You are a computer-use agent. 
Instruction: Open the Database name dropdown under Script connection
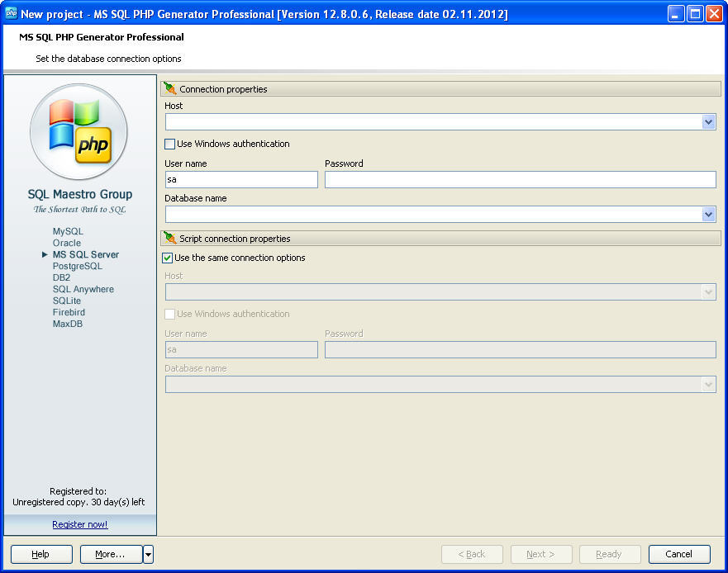point(708,384)
